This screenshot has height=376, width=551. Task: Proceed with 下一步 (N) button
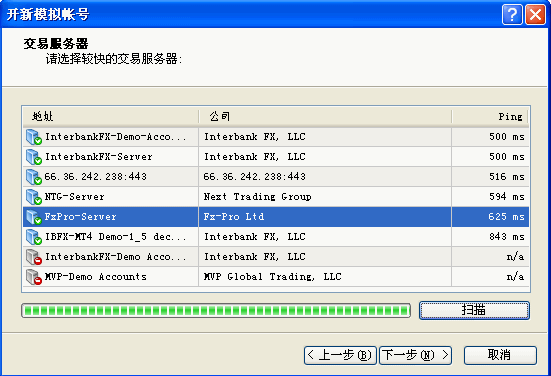[415, 355]
